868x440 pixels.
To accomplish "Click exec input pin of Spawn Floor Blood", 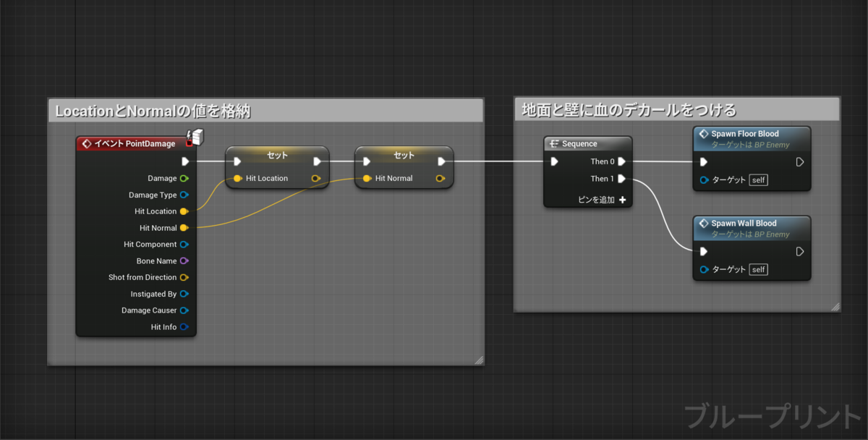I will click(704, 162).
